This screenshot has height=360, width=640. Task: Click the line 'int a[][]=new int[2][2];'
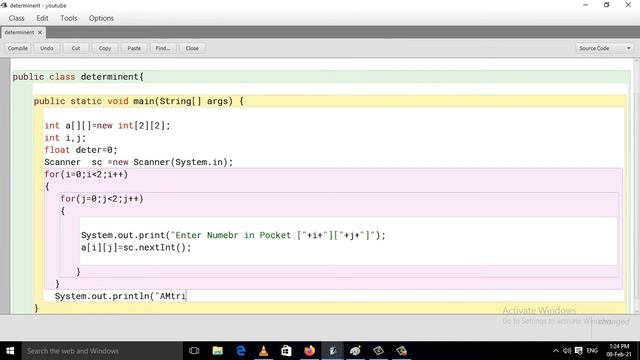coord(107,126)
